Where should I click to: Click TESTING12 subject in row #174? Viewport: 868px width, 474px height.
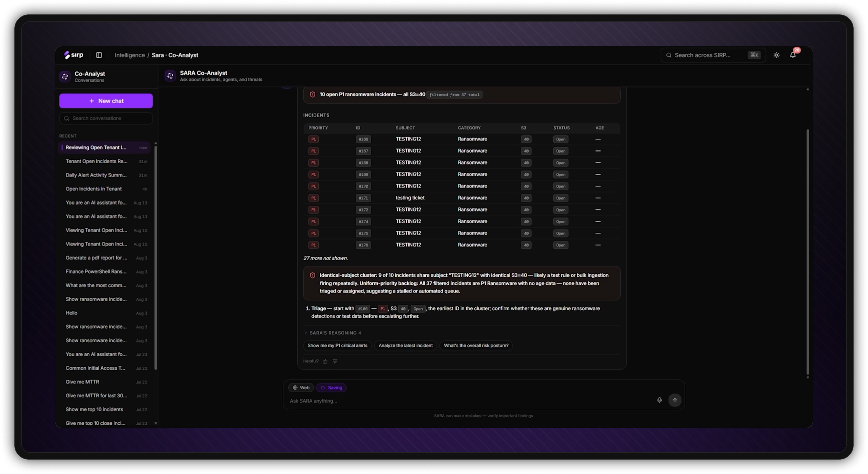tap(408, 221)
